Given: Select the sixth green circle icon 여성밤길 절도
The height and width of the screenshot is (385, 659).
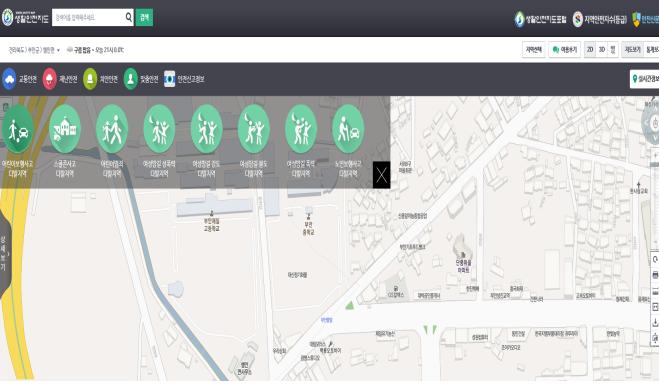Looking at the screenshot, I should point(253,129).
